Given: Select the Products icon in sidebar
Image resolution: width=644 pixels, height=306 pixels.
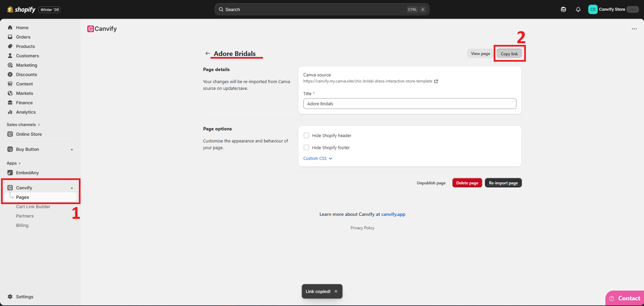Looking at the screenshot, I should tap(10, 46).
